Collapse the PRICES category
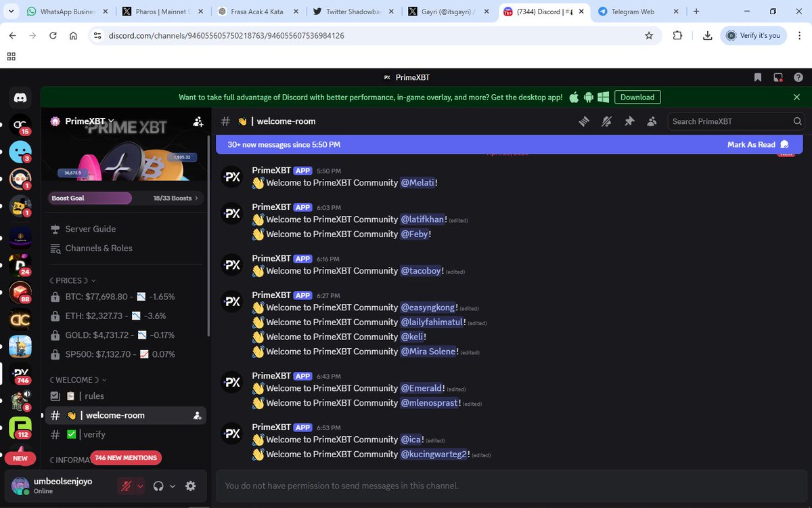This screenshot has height=508, width=812. point(72,280)
